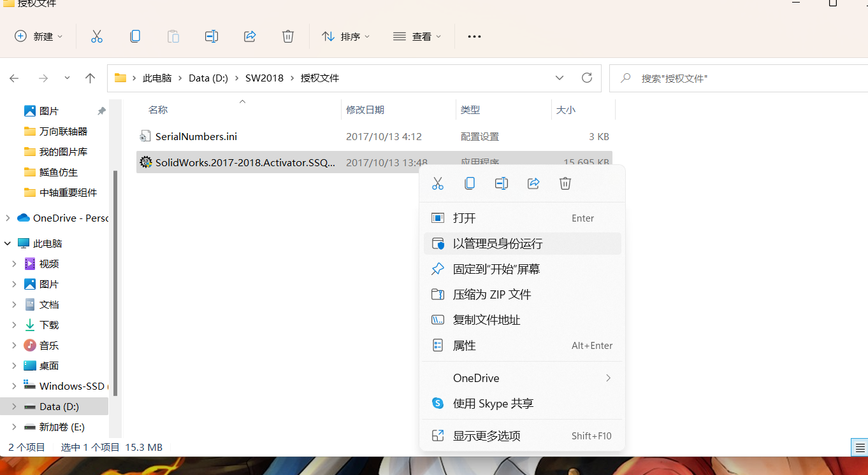Click Delete icon in the context menu
The width and height of the screenshot is (868, 475).
565,183
